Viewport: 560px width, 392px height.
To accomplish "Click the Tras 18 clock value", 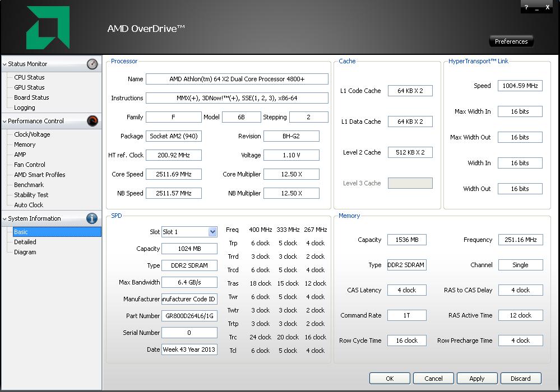I will [x=260, y=283].
